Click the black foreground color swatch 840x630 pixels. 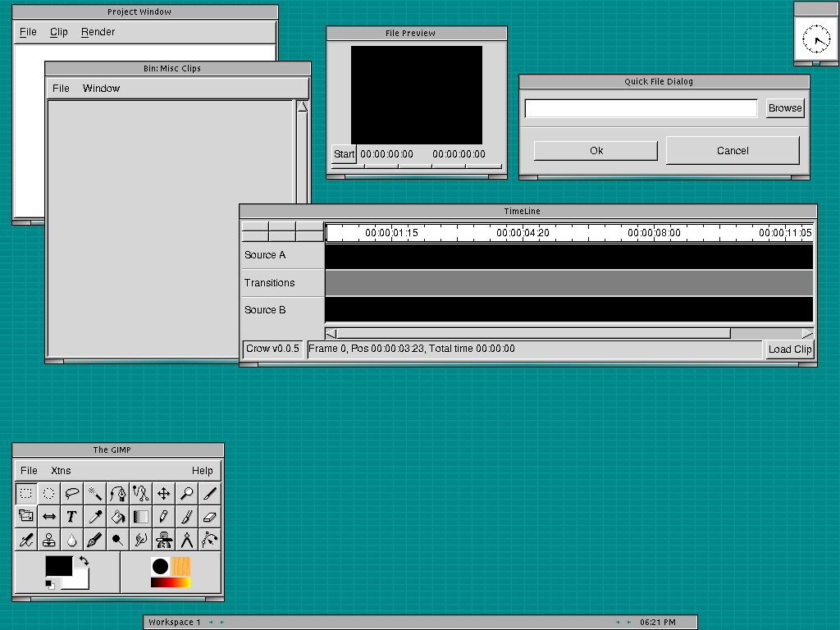coord(58,566)
